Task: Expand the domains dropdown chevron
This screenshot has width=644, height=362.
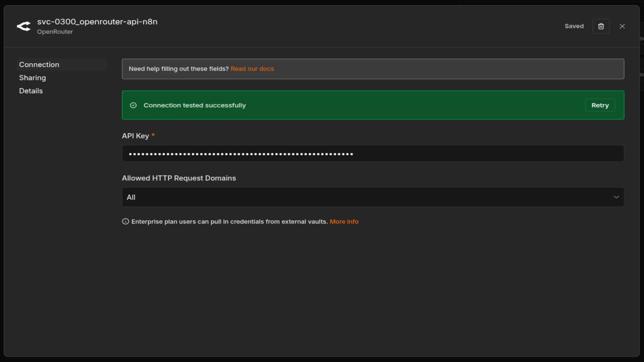Action: pos(616,197)
